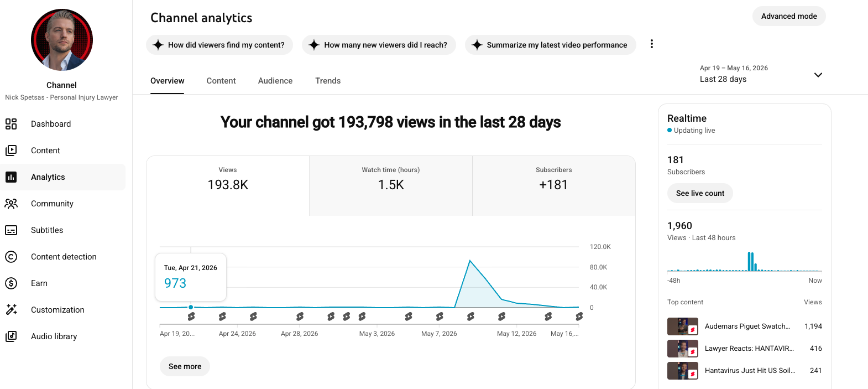Open Audio library in the sidebar
This screenshot has height=389, width=868.
[63, 336]
